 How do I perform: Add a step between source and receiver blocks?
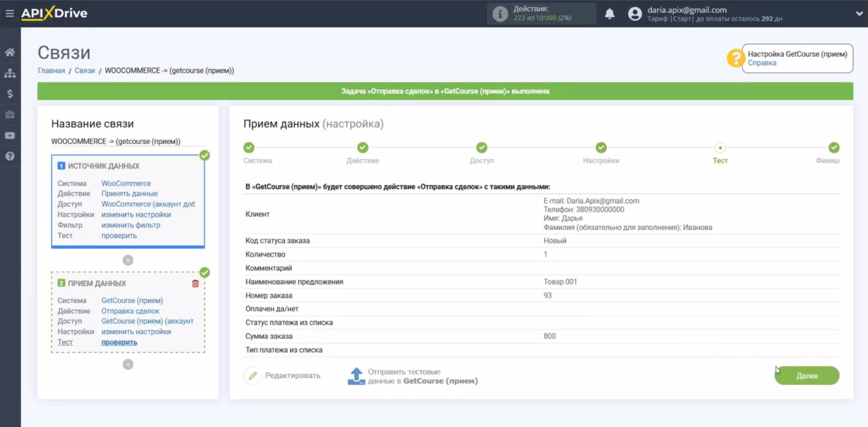[128, 260]
